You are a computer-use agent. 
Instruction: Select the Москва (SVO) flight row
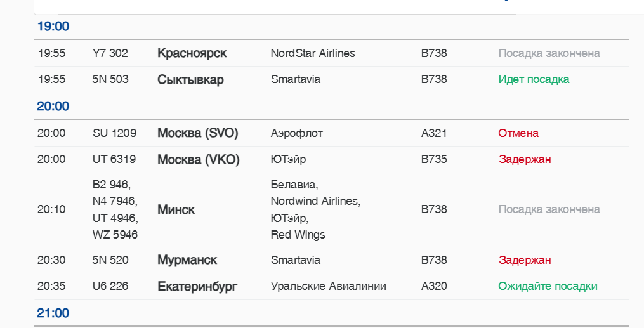pyautogui.click(x=197, y=133)
